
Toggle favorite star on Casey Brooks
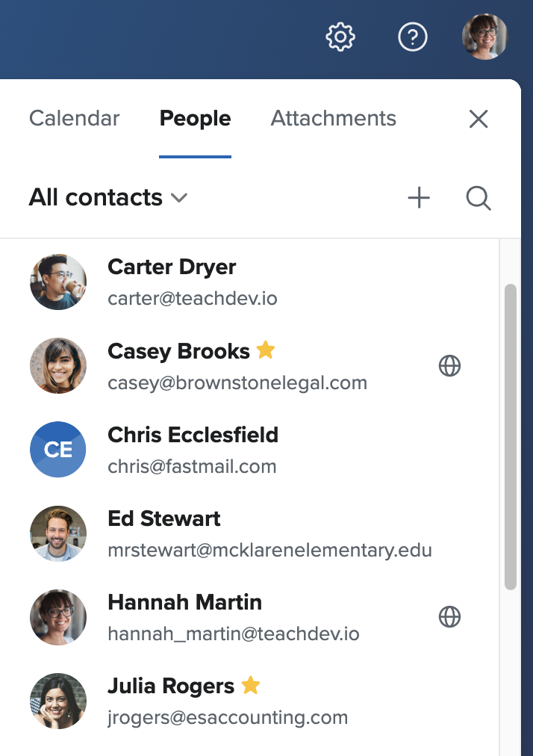pos(266,350)
